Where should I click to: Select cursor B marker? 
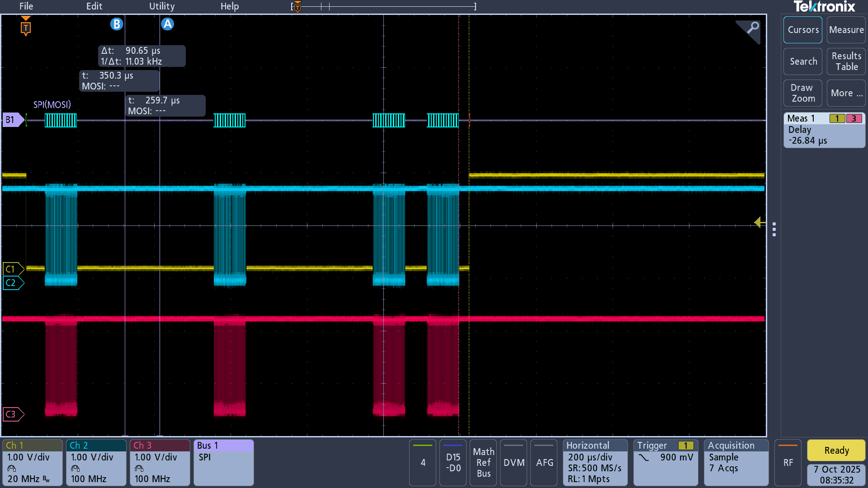point(117,24)
